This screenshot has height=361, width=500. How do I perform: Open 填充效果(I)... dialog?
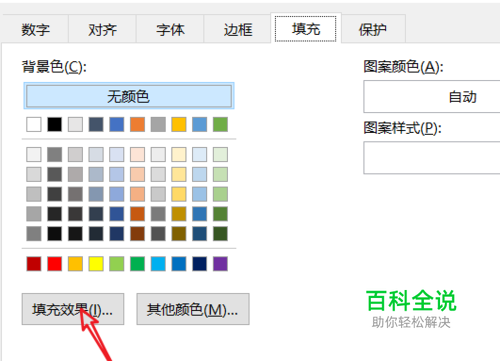point(73,309)
